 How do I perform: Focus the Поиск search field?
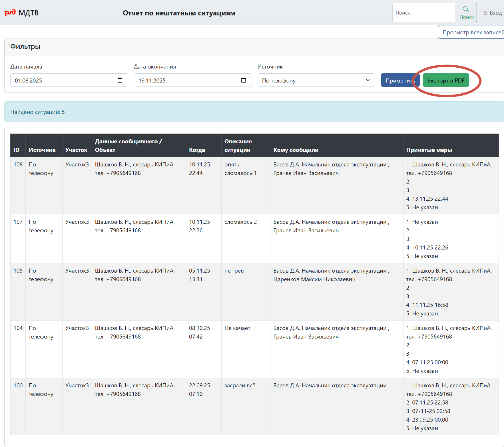[423, 13]
